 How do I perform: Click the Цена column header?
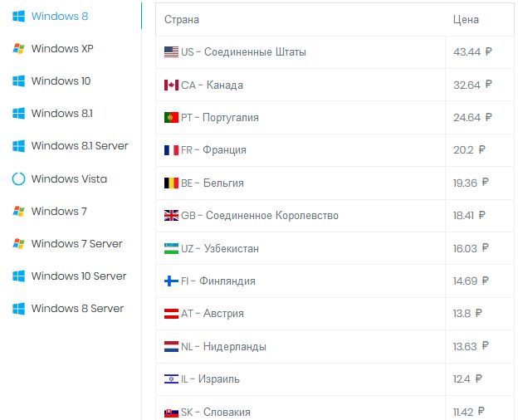click(x=466, y=20)
